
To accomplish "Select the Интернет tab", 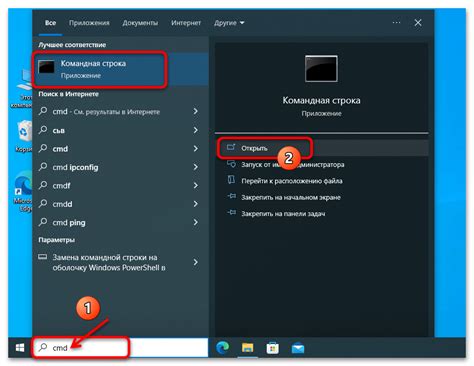I will [x=186, y=23].
